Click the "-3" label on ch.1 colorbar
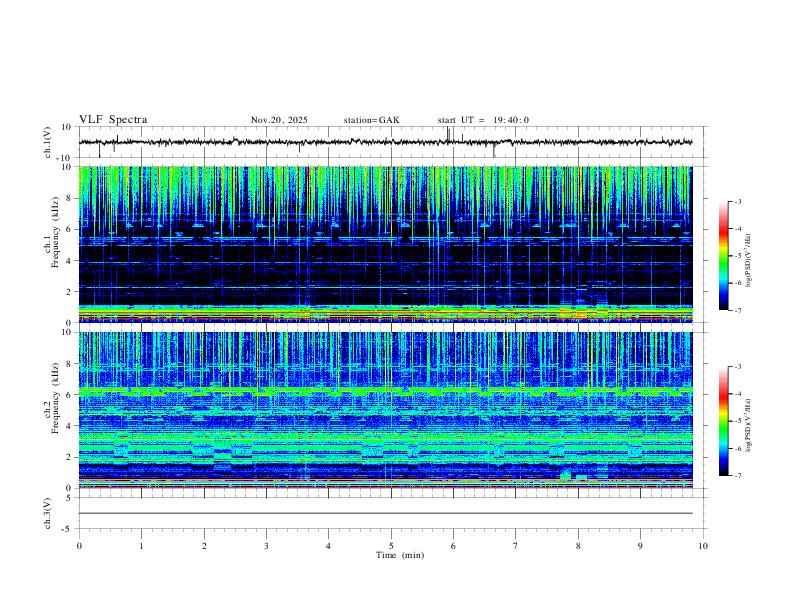Image resolution: width=792 pixels, height=612 pixels. click(x=737, y=201)
